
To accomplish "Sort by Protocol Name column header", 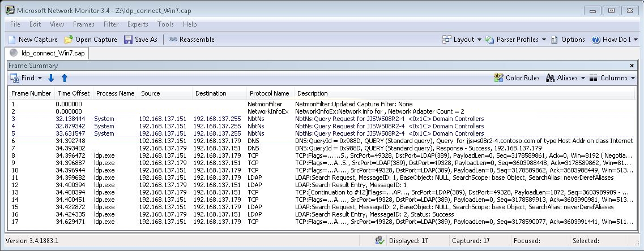I will [x=270, y=93].
